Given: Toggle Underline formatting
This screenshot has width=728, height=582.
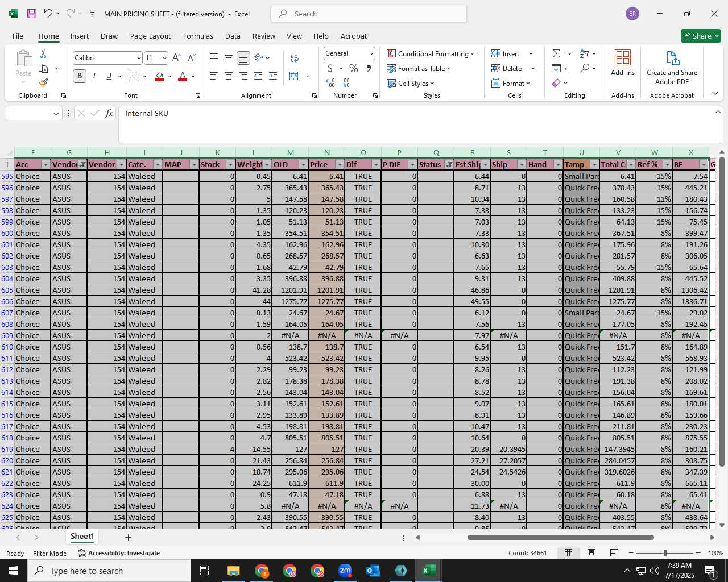Looking at the screenshot, I should point(109,76).
